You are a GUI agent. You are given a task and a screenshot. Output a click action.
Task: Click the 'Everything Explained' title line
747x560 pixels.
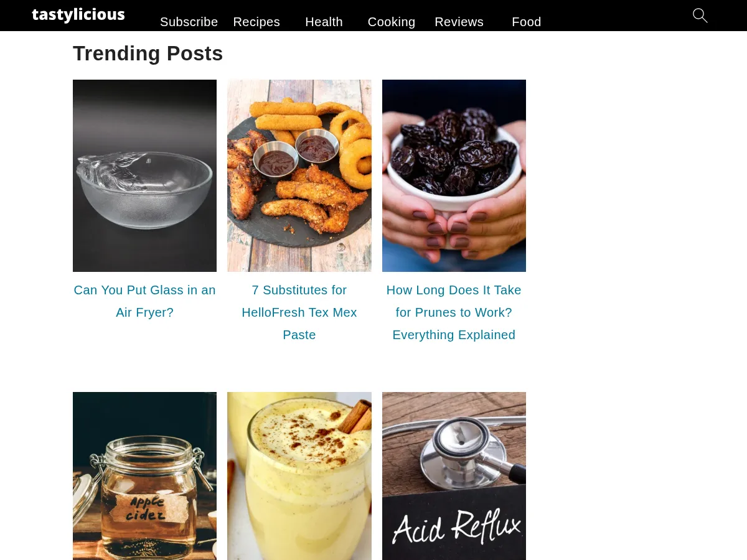click(x=454, y=335)
